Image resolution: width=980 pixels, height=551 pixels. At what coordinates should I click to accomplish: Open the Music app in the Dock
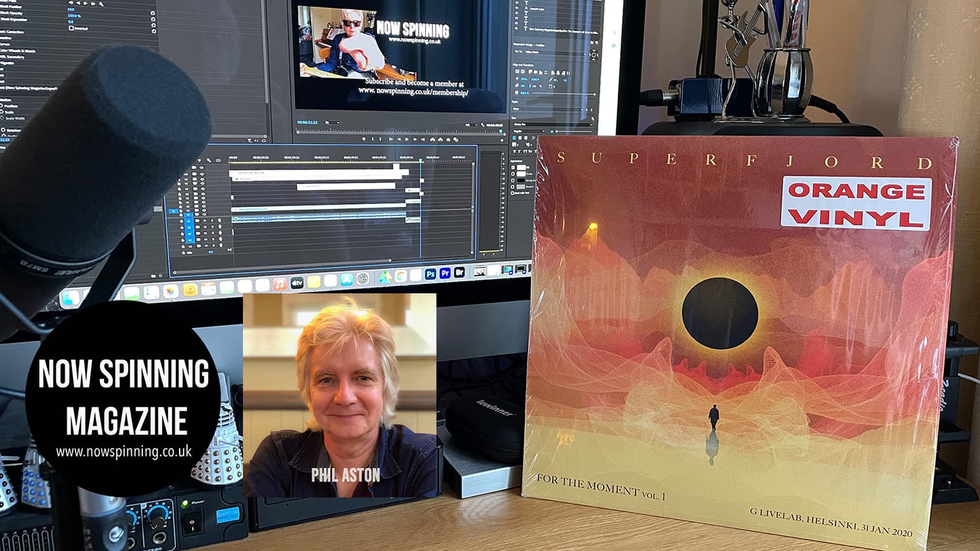click(x=279, y=284)
